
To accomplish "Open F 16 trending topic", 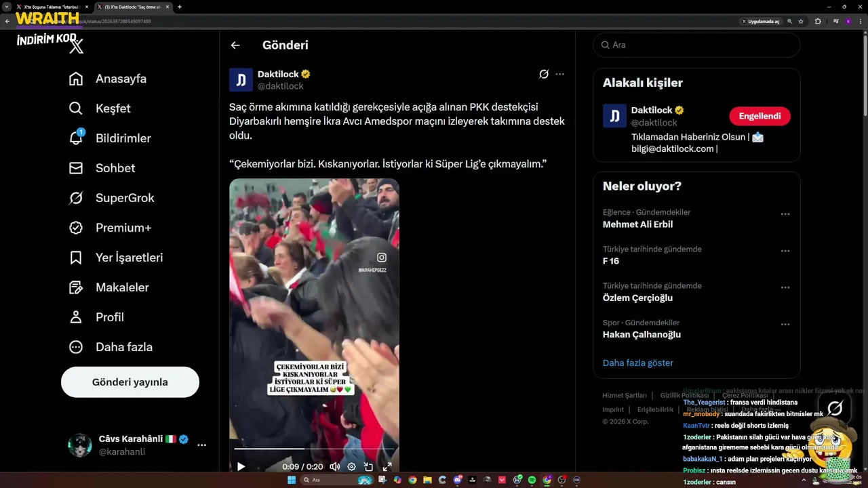I will coord(611,261).
